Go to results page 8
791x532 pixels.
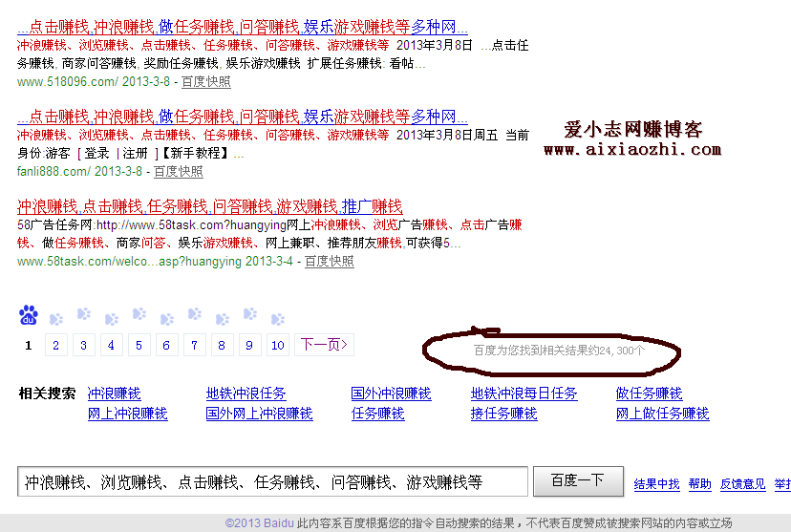[222, 346]
